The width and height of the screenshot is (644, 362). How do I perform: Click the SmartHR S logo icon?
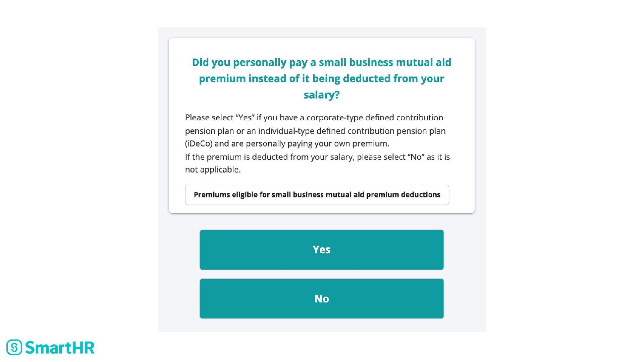click(x=14, y=347)
